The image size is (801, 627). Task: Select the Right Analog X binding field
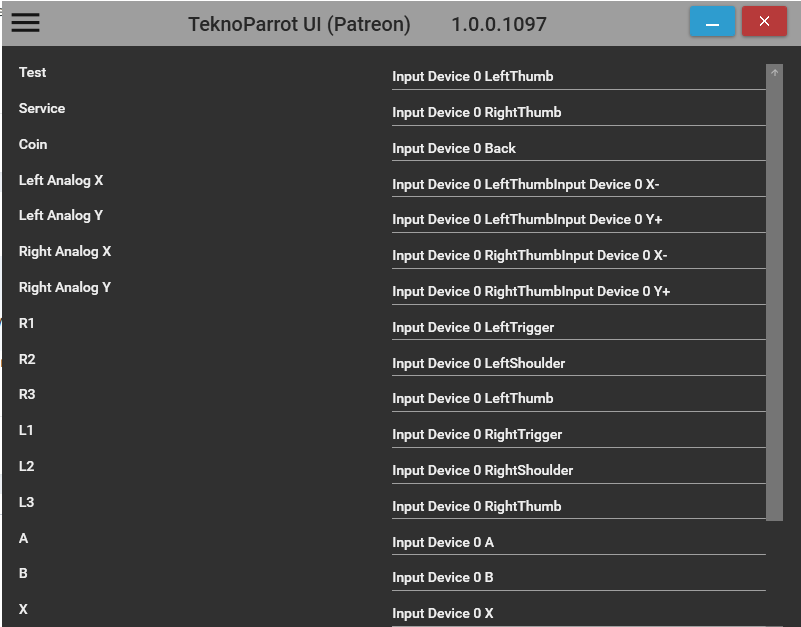pos(578,256)
